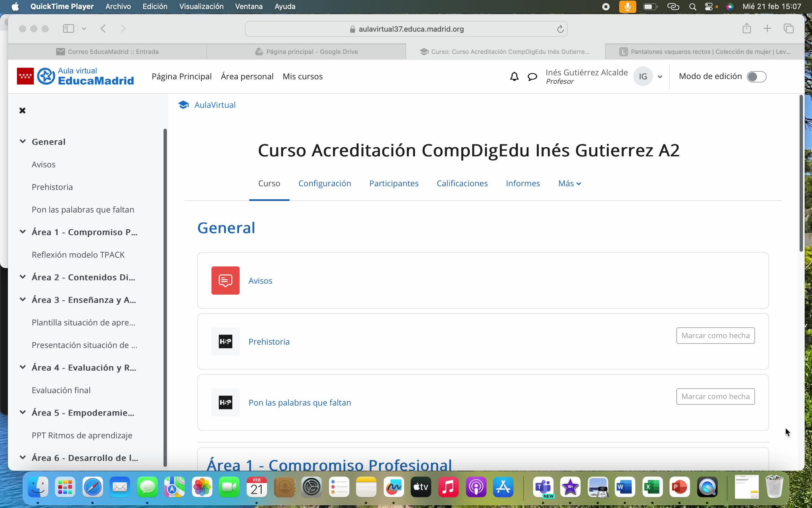Open Safari sidebar options dropdown arrow
812x508 pixels.
84,29
